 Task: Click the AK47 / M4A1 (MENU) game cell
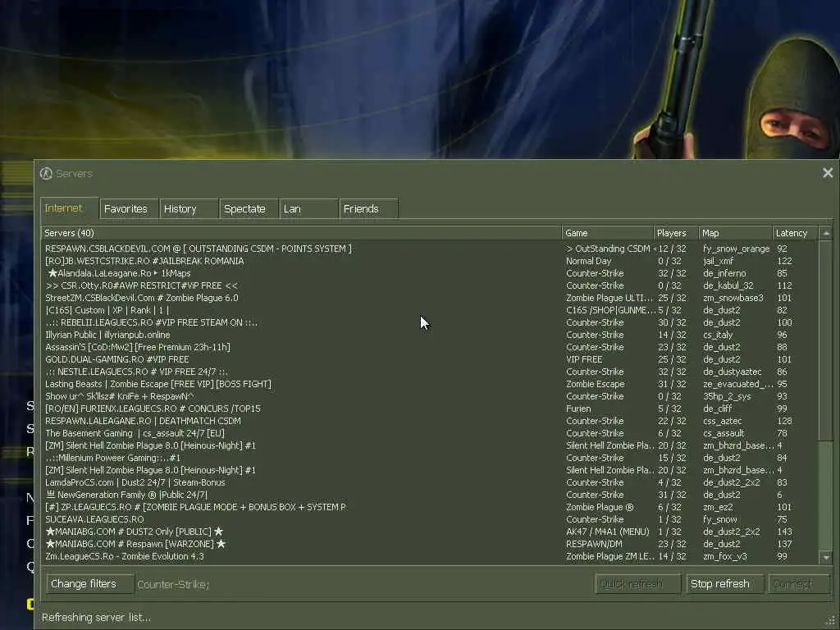pos(608,532)
